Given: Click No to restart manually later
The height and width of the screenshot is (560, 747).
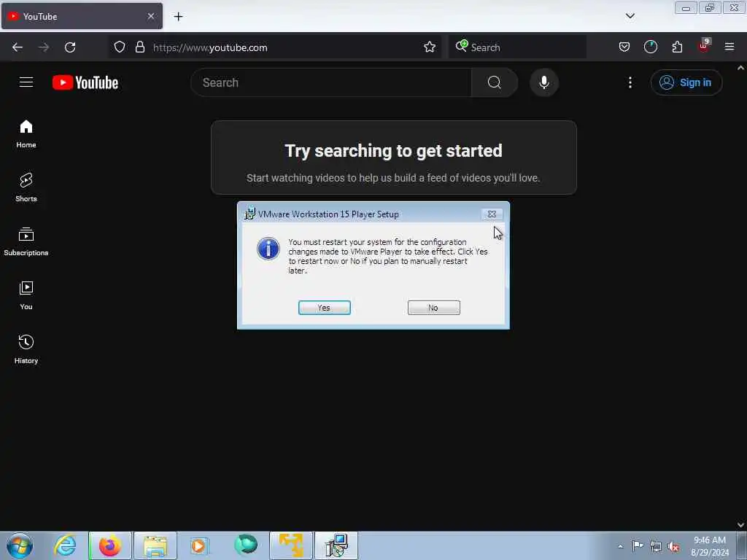Looking at the screenshot, I should pyautogui.click(x=433, y=308).
